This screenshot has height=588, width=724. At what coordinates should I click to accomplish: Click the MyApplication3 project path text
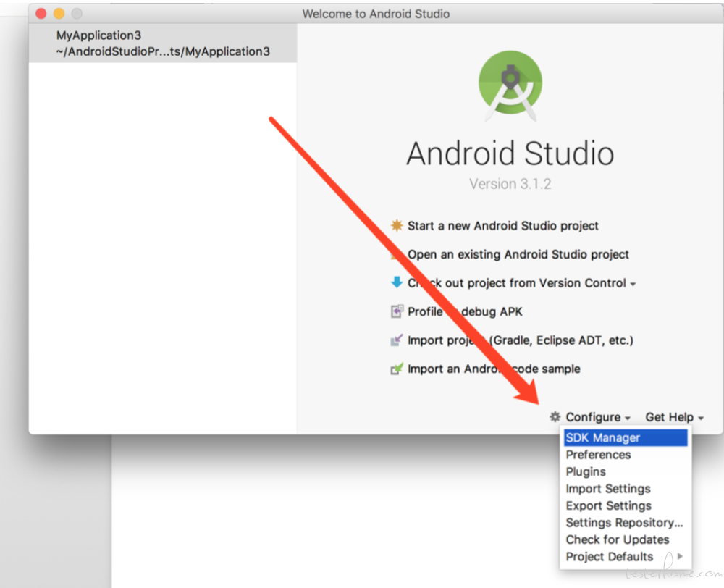[162, 51]
